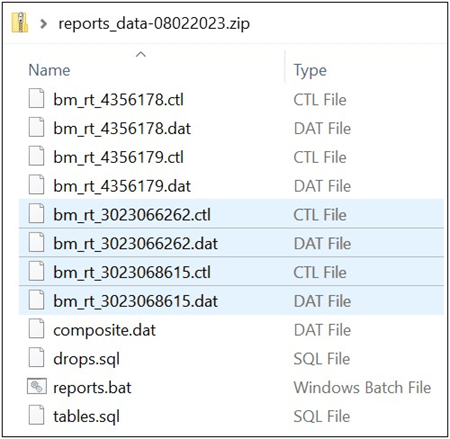Image resolution: width=450 pixels, height=439 pixels.
Task: Click the file icon of bm_rt_3023066262.dat
Action: 36,242
